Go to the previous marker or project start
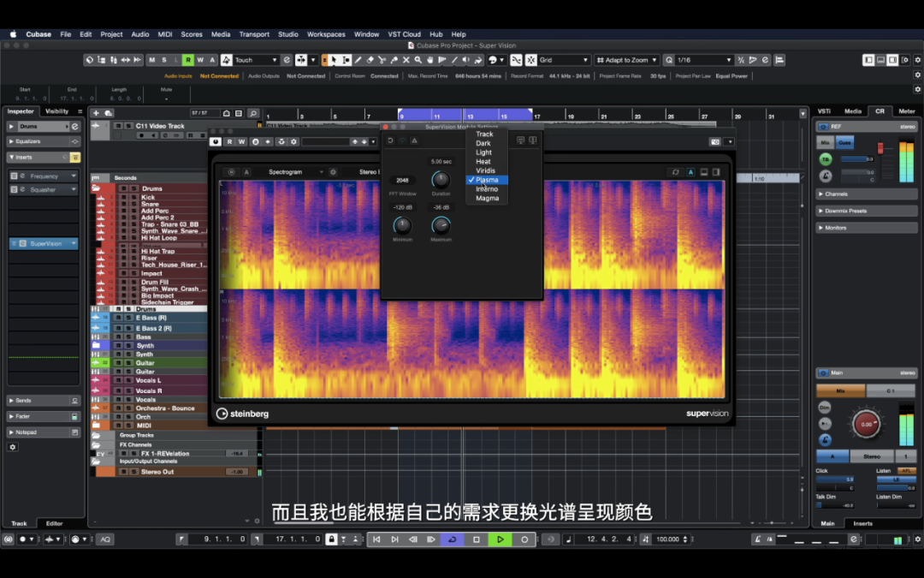Image resolution: width=924 pixels, height=578 pixels. pyautogui.click(x=376, y=539)
